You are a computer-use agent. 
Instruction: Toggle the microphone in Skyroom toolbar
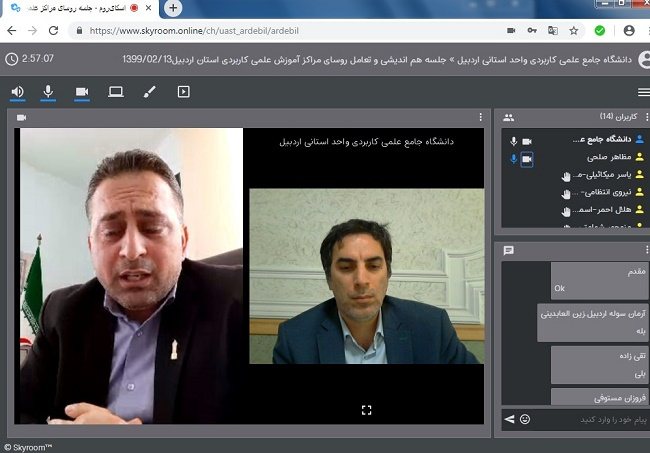tap(48, 92)
